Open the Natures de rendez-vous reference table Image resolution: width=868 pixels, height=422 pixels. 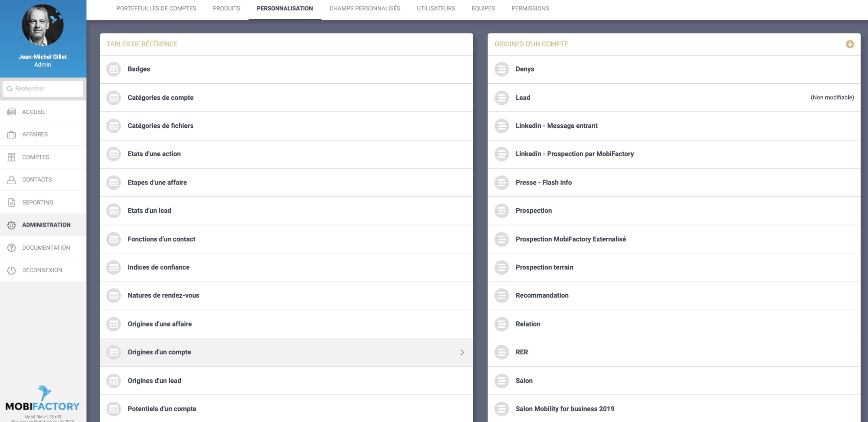[163, 295]
